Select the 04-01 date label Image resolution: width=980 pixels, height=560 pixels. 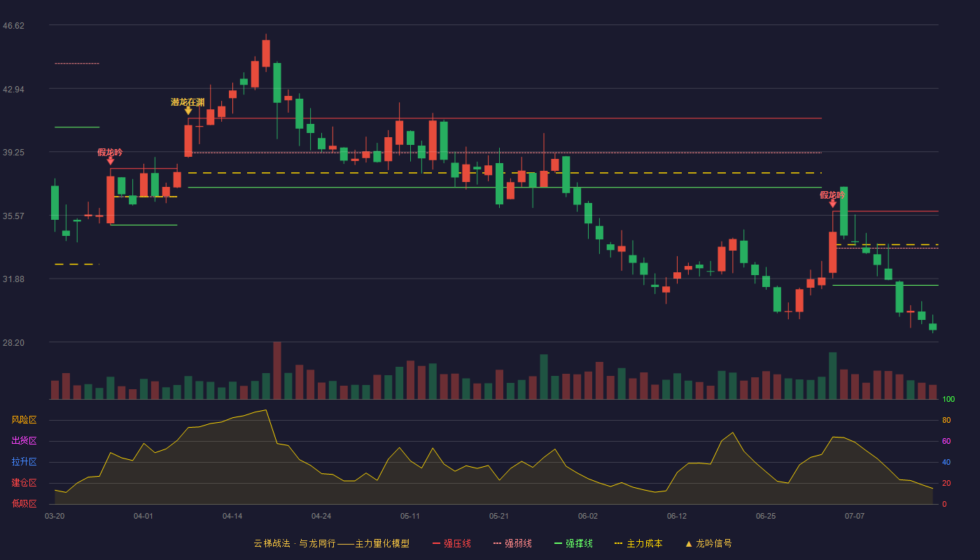[143, 516]
